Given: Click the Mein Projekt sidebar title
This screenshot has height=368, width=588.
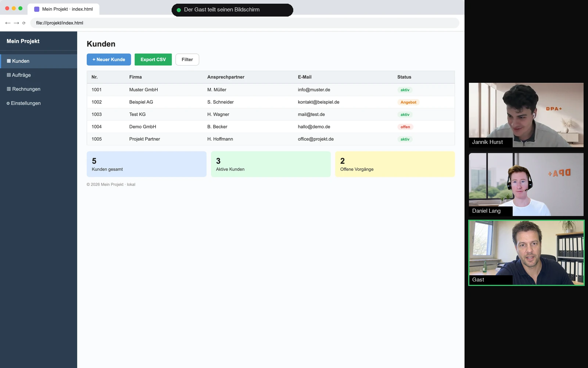Looking at the screenshot, I should (x=23, y=41).
